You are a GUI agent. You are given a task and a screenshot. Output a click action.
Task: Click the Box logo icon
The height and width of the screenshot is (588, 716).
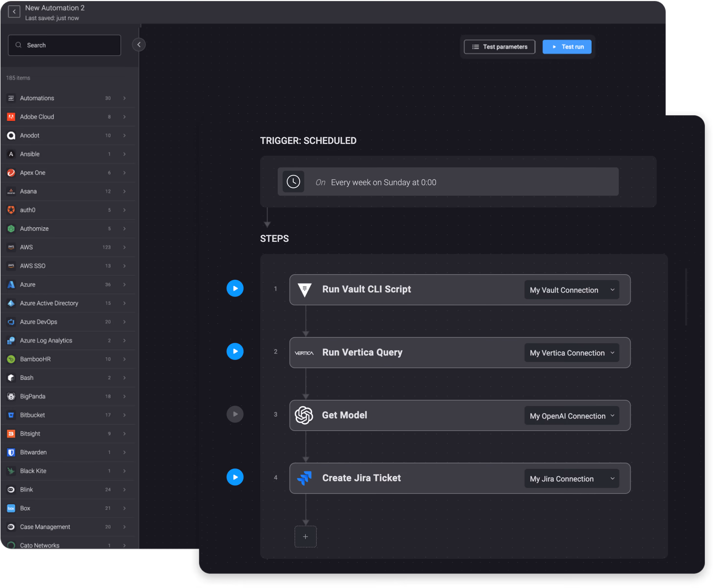[11, 508]
